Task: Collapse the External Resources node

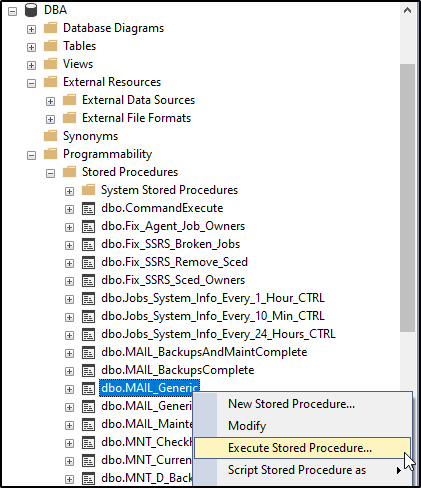Action: point(31,83)
